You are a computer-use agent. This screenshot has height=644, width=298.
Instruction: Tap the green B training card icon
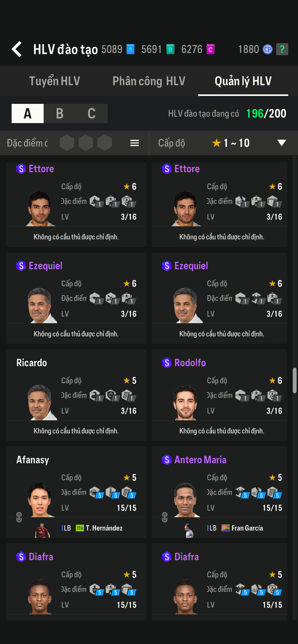tap(170, 49)
